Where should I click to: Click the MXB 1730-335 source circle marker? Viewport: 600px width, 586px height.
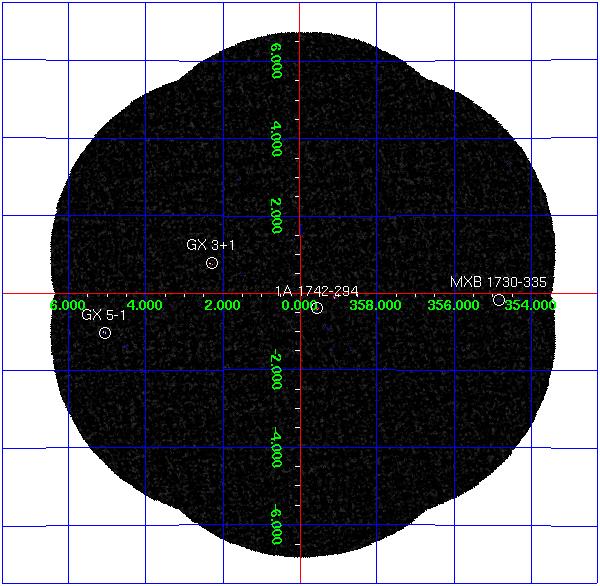[498, 300]
